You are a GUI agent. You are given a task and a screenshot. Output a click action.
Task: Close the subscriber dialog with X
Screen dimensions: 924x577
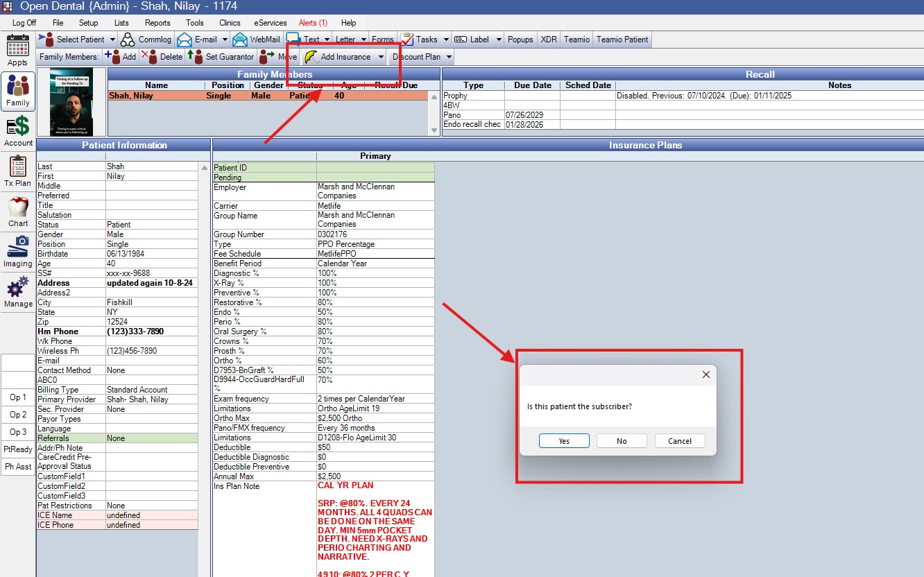(x=705, y=374)
